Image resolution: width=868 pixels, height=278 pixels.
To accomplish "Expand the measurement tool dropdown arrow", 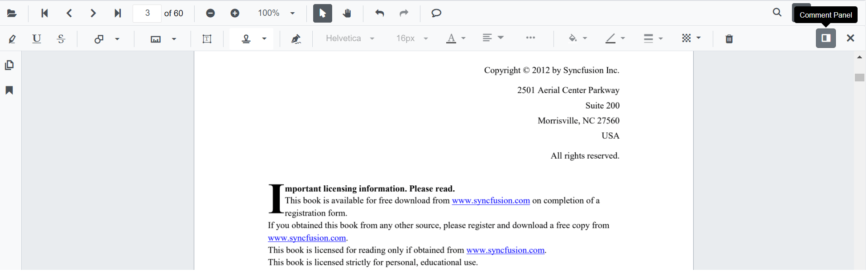I will [x=174, y=39].
